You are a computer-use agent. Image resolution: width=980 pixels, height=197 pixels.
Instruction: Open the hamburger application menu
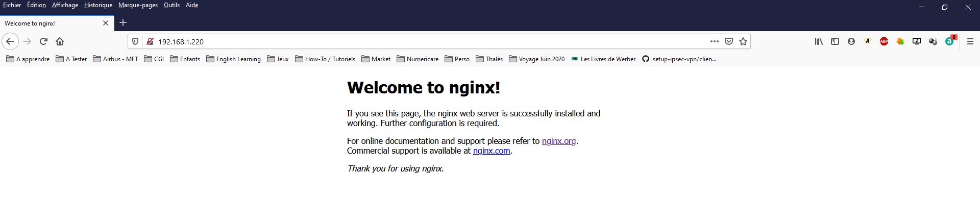point(970,41)
